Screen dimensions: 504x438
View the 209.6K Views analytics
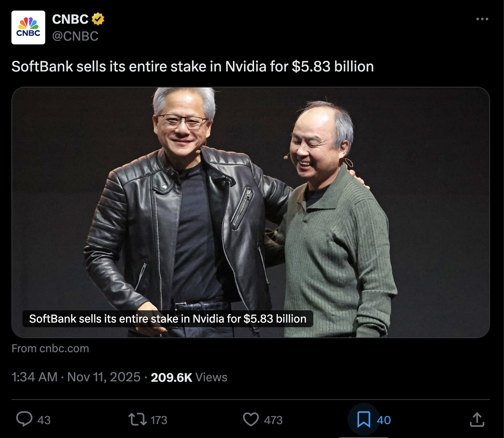pyautogui.click(x=189, y=377)
